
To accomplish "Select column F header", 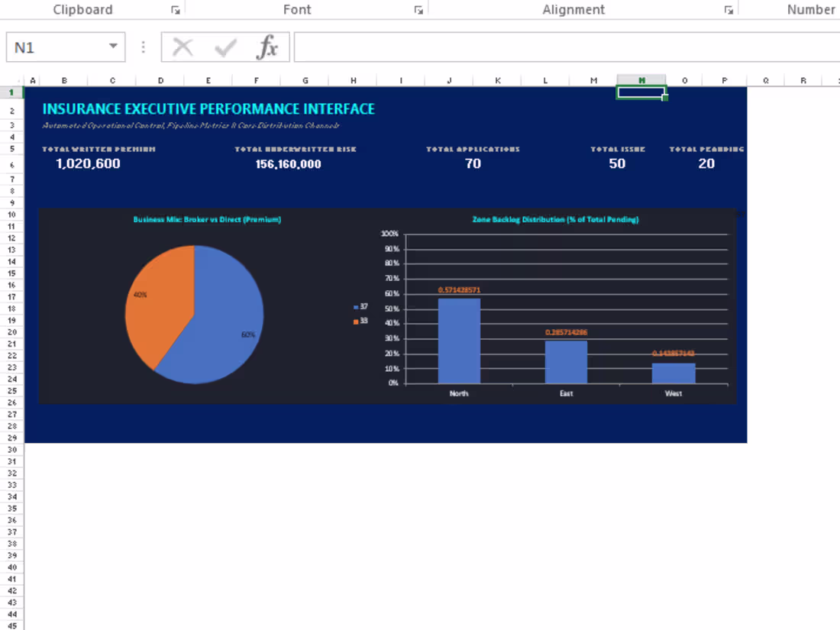I will coord(257,80).
